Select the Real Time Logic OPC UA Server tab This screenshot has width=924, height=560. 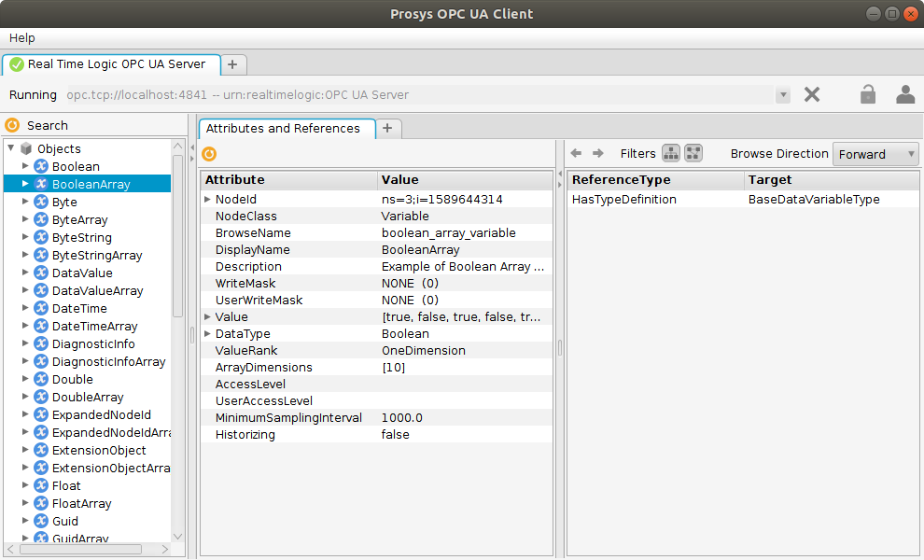[112, 64]
